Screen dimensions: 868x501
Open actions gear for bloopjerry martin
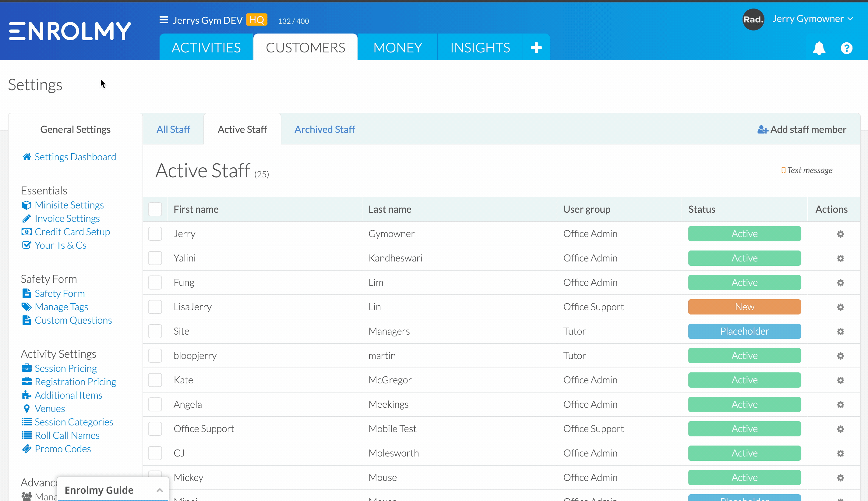[841, 356]
